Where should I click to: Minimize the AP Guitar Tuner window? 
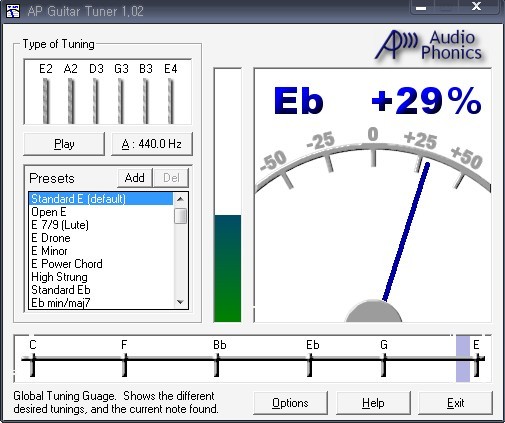tap(421, 8)
